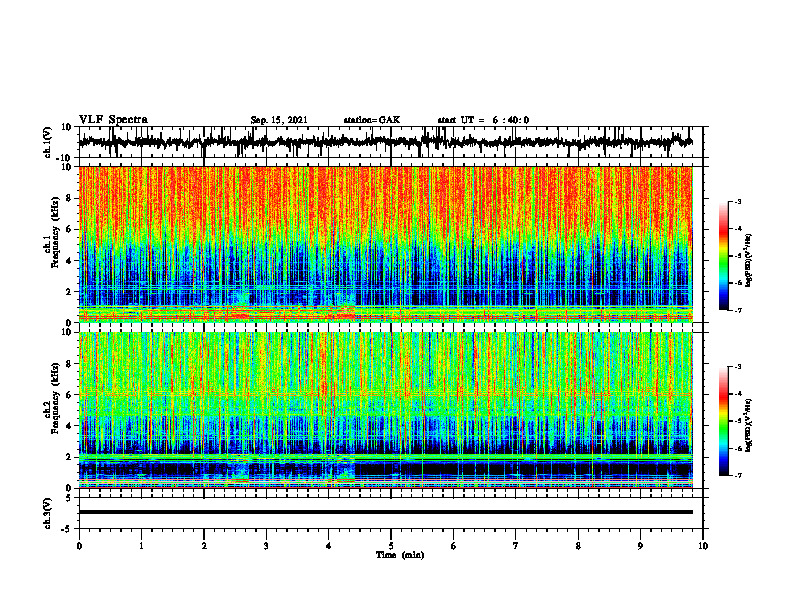Click time axis tick label "5"
The width and height of the screenshot is (792, 612).
pos(391,546)
